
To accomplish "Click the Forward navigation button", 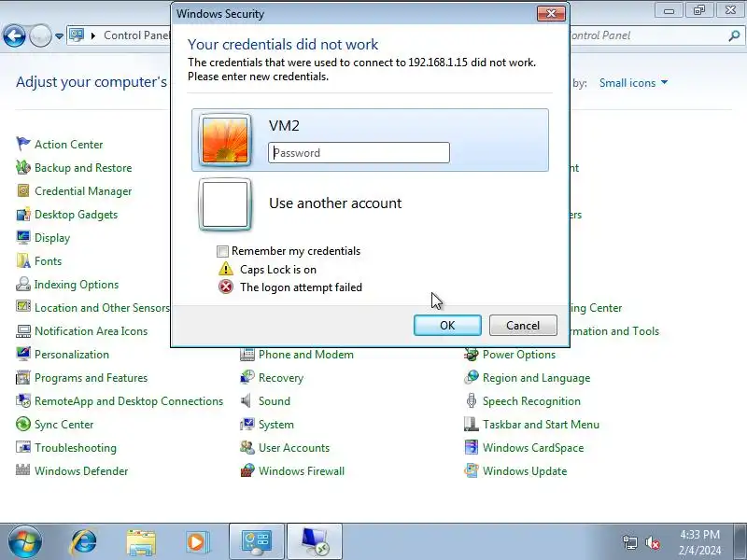I will [40, 35].
